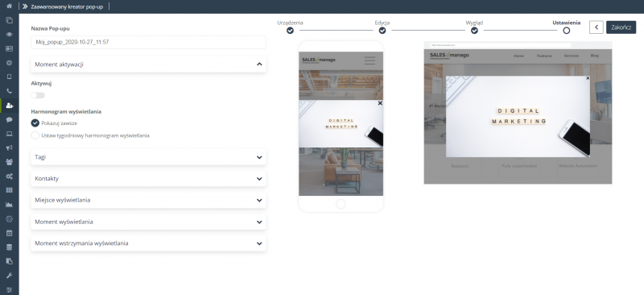
Task: Click the globe sidebar icon
Action: click(x=10, y=63)
